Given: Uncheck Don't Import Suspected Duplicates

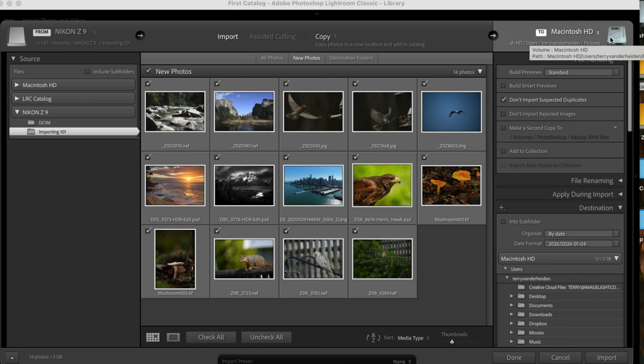Looking at the screenshot, I should point(503,99).
